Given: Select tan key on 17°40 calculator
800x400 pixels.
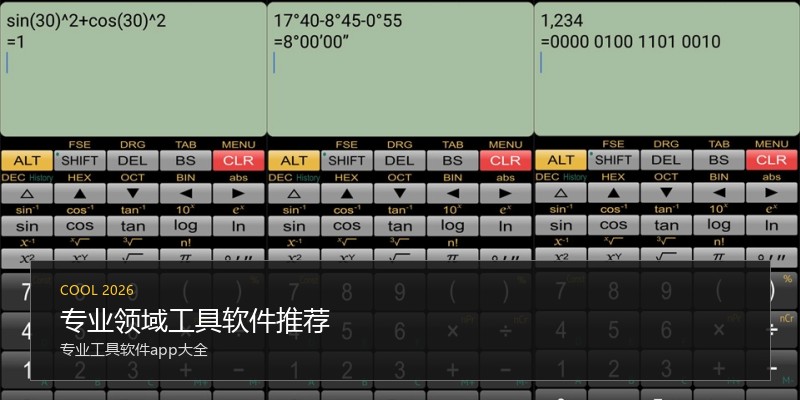Looking at the screenshot, I should (399, 226).
